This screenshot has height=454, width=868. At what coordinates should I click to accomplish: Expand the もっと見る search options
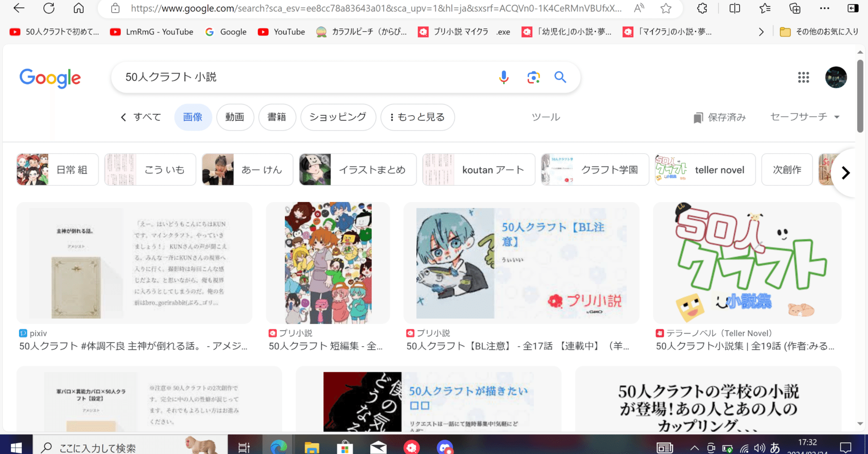417,117
